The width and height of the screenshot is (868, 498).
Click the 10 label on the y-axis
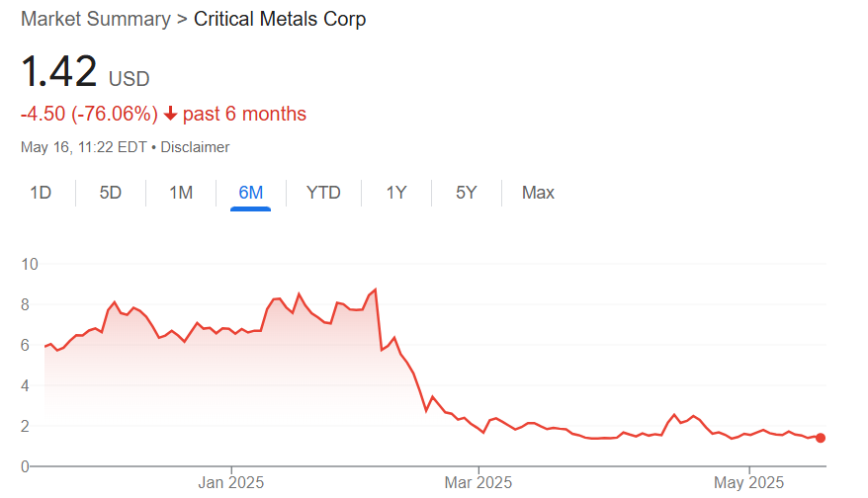(30, 264)
